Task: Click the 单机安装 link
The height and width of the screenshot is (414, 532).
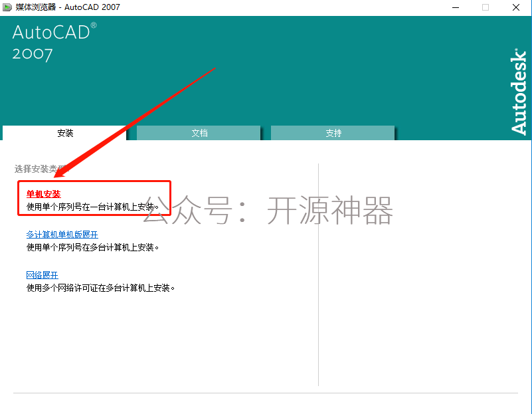Action: [43, 194]
